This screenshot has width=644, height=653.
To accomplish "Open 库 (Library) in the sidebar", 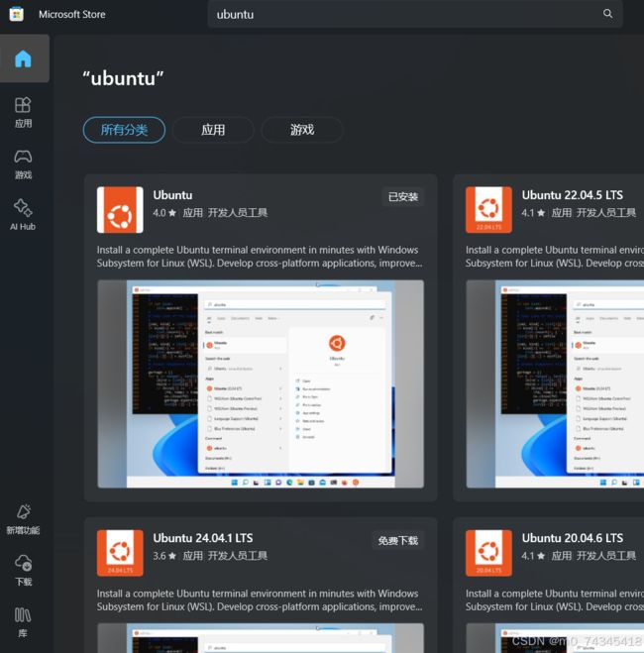I will tap(24, 622).
